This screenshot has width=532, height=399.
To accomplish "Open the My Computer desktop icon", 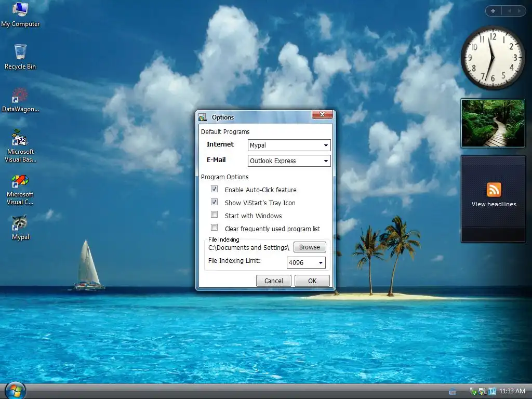I will [x=20, y=15].
